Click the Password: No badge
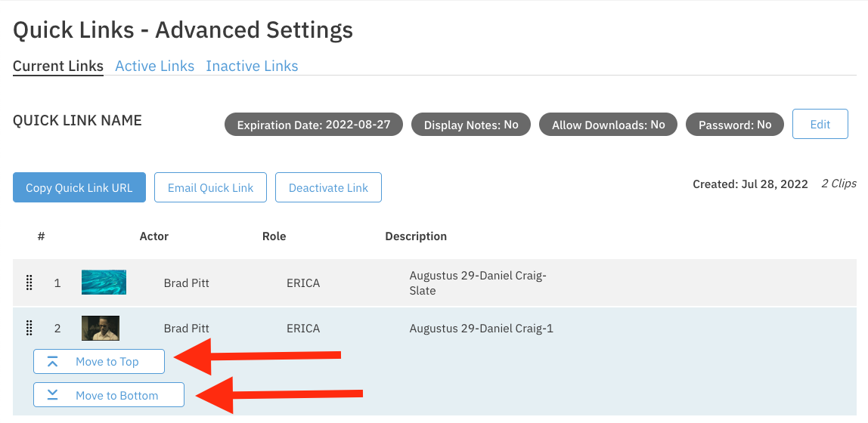The height and width of the screenshot is (423, 868). [734, 125]
